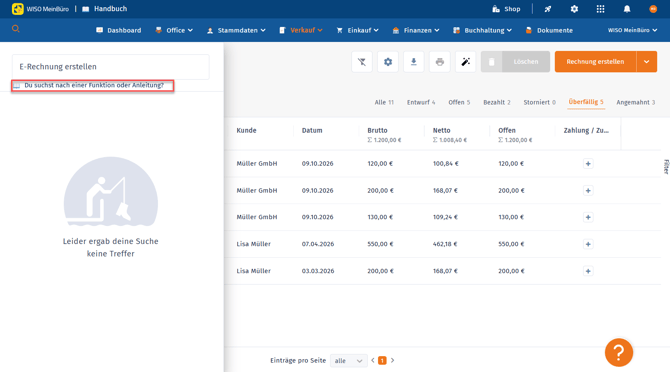Click the magic wand icon

[466, 62]
